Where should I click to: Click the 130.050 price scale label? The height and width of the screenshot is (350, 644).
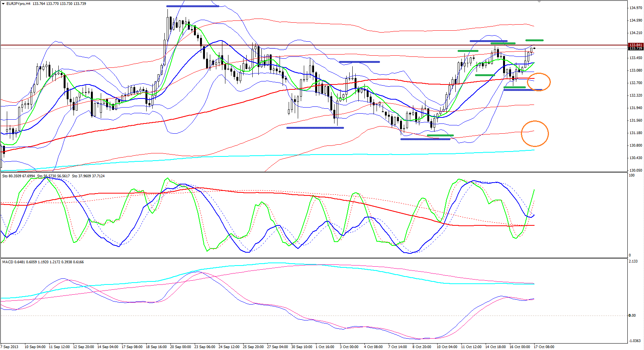(x=636, y=170)
